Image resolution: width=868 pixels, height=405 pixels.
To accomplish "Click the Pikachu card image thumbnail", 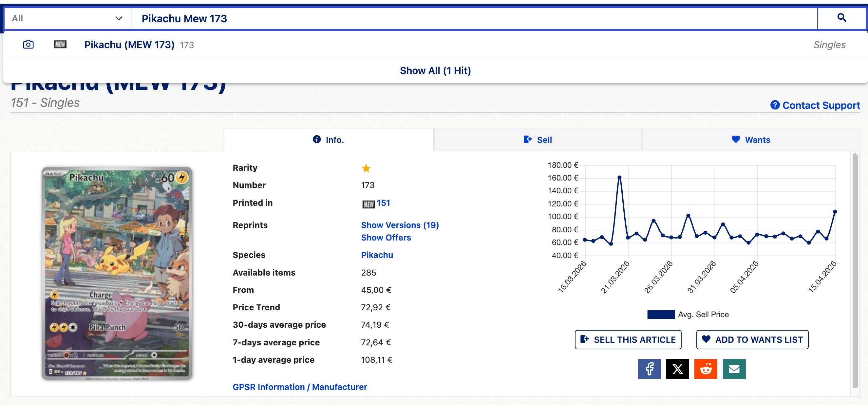I will tap(117, 273).
